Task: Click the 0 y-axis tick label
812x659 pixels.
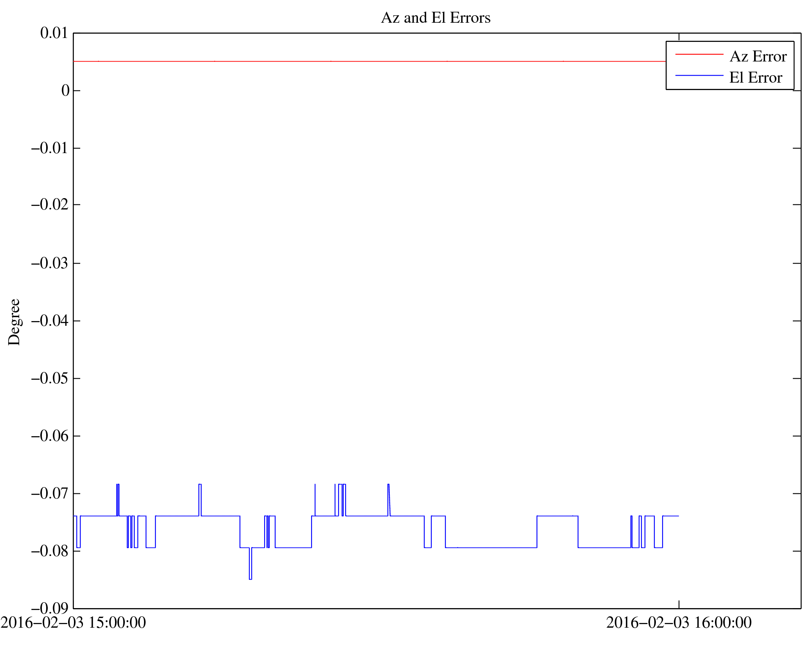Action: tap(65, 91)
